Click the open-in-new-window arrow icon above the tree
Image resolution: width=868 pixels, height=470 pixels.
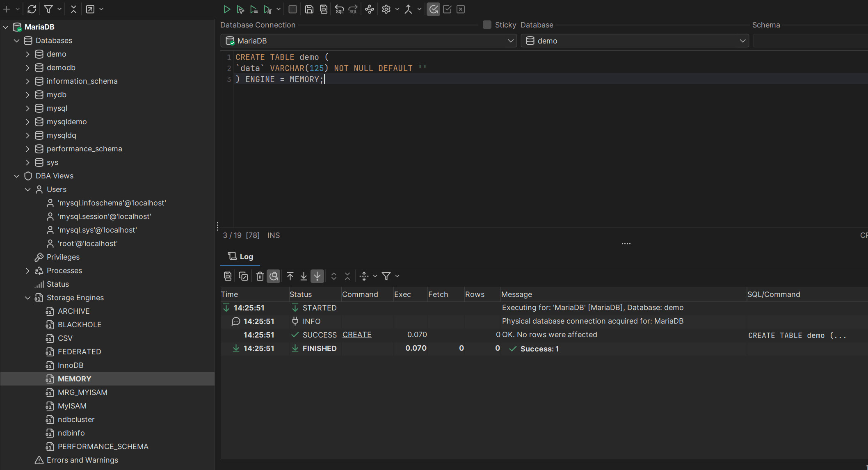[x=90, y=9]
